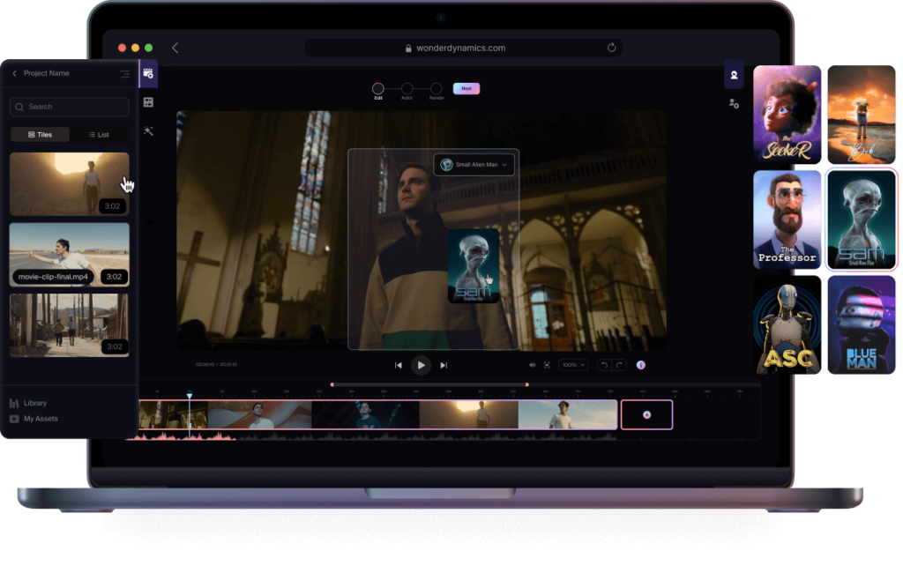Click the timeline playhead marker
Screen dimensions: 903x588
[x=189, y=396]
